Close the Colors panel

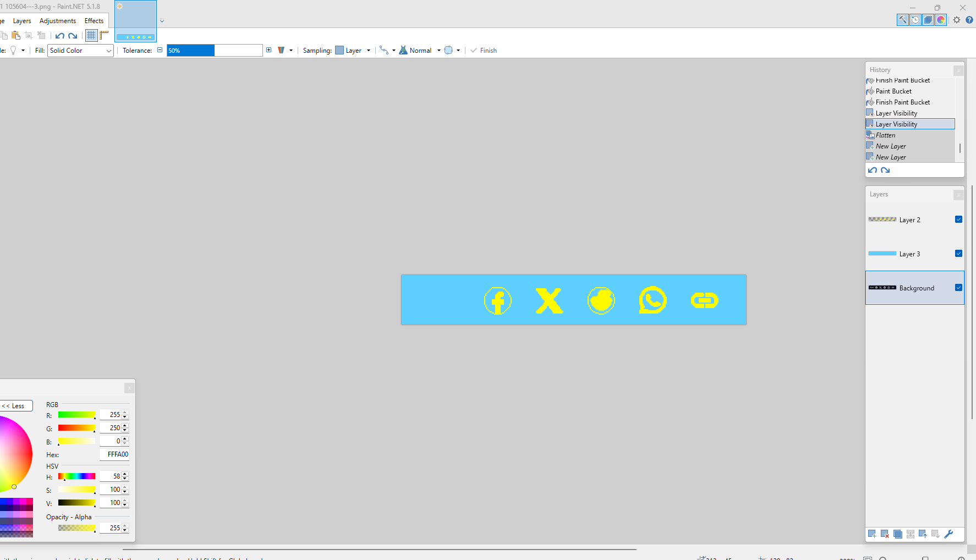129,388
